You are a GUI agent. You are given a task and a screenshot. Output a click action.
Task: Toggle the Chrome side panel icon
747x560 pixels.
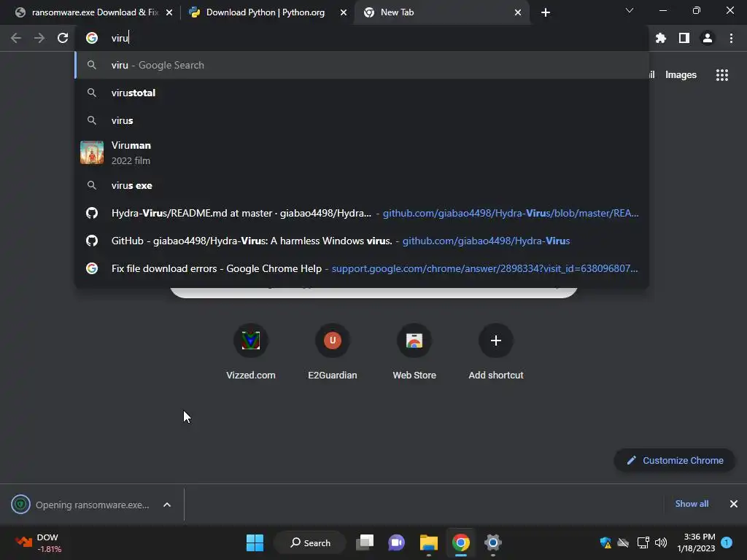pyautogui.click(x=684, y=38)
